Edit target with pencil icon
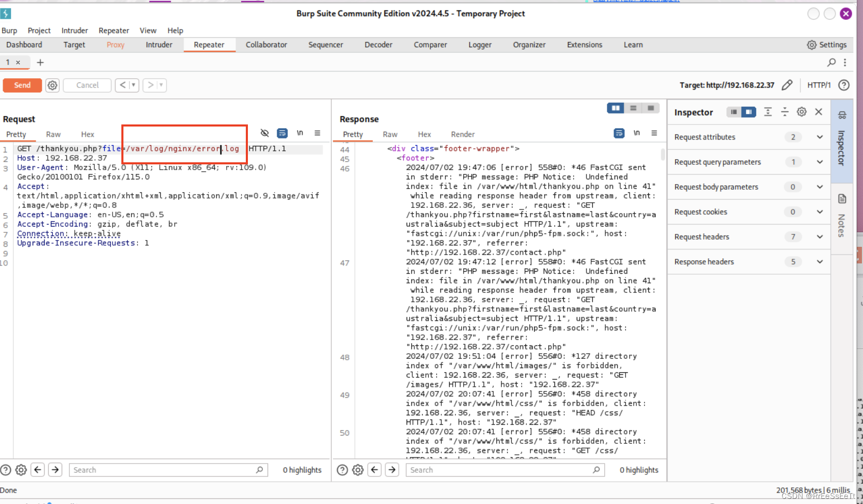The height and width of the screenshot is (504, 863). pyautogui.click(x=787, y=85)
